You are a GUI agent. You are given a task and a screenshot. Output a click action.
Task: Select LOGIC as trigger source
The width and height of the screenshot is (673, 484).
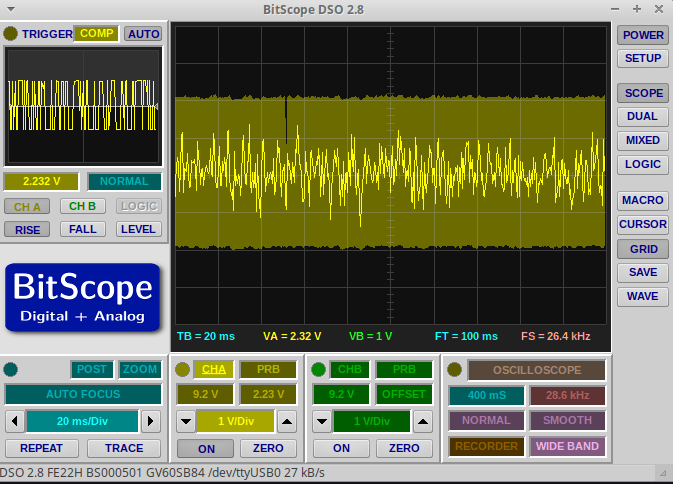coord(139,206)
